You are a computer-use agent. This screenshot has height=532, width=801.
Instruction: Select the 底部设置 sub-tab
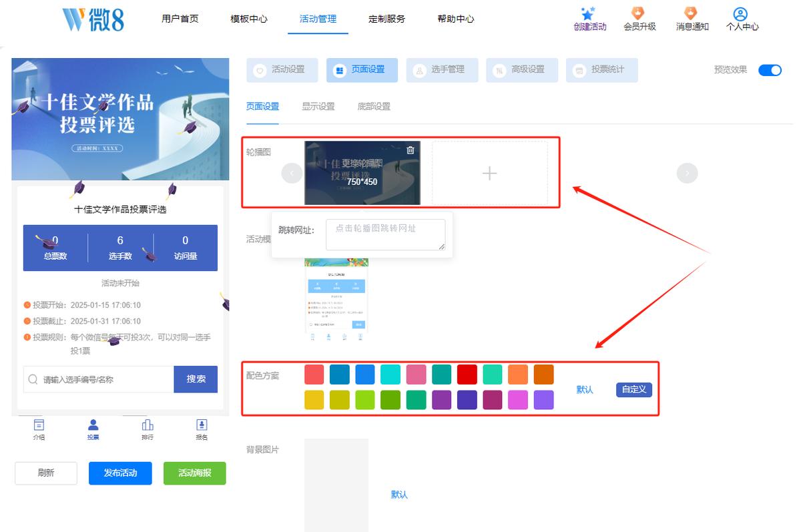[374, 106]
